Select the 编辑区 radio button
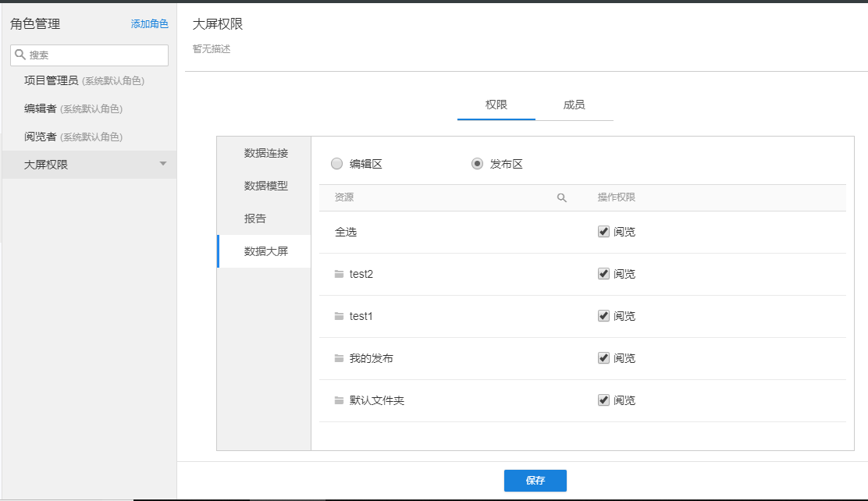The height and width of the screenshot is (501, 868). 337,164
